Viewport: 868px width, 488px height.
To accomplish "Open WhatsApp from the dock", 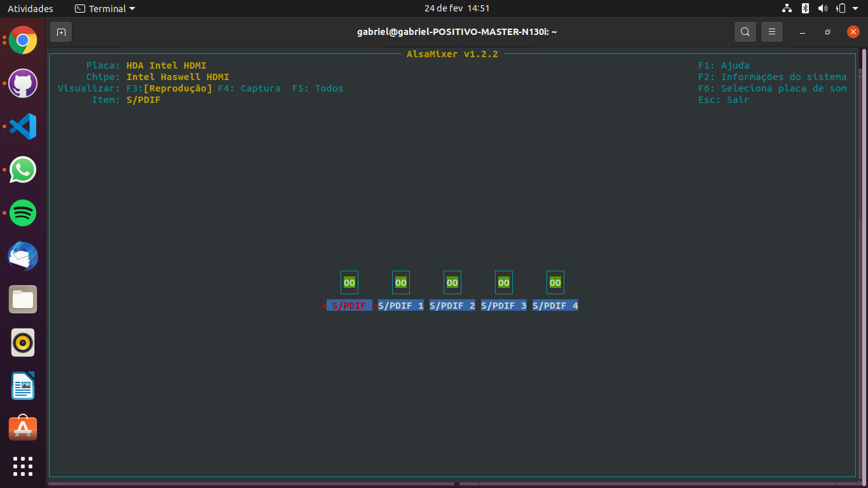I will 23,170.
